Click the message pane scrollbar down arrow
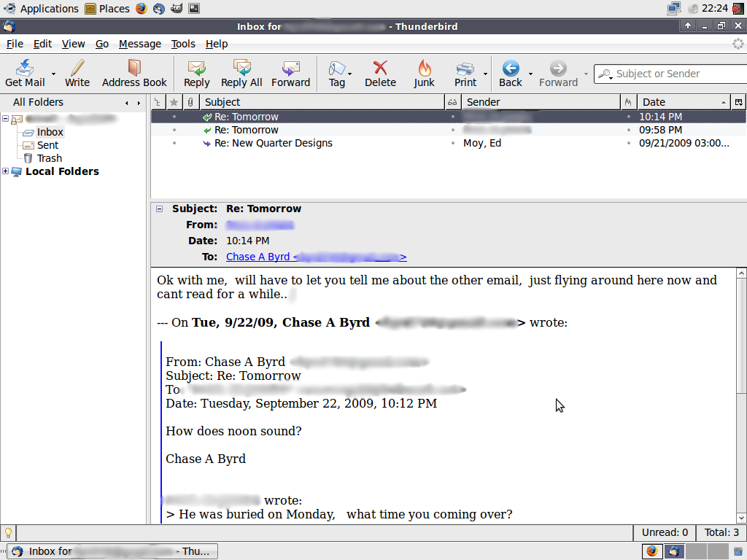747x560 pixels. (741, 518)
